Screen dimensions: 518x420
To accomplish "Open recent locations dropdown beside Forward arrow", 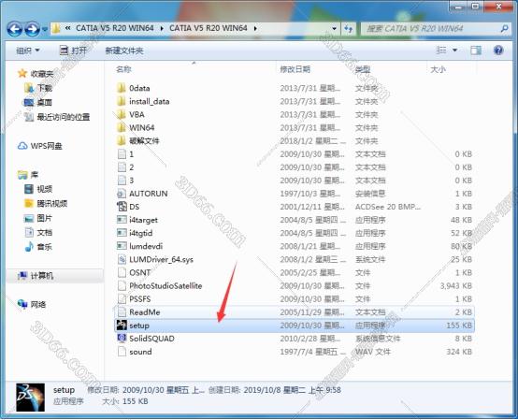I will 45,29.
